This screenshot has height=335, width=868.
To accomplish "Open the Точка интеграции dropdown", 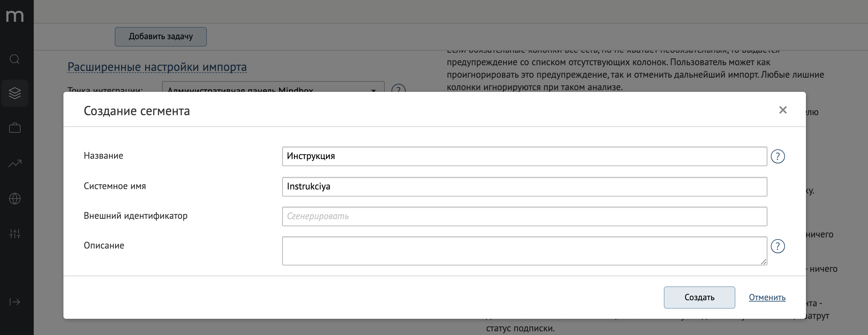I will (x=273, y=87).
